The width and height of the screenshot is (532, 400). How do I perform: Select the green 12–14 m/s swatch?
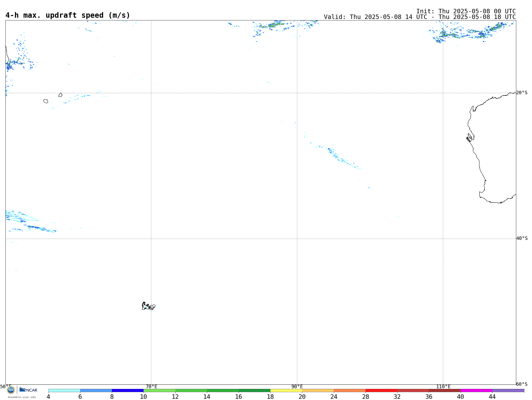tap(191, 390)
